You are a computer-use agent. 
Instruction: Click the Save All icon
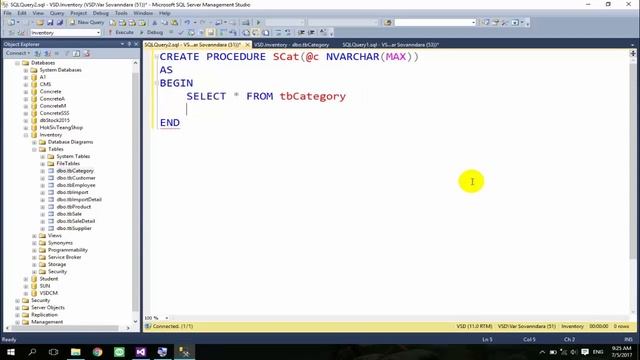pos(60,22)
